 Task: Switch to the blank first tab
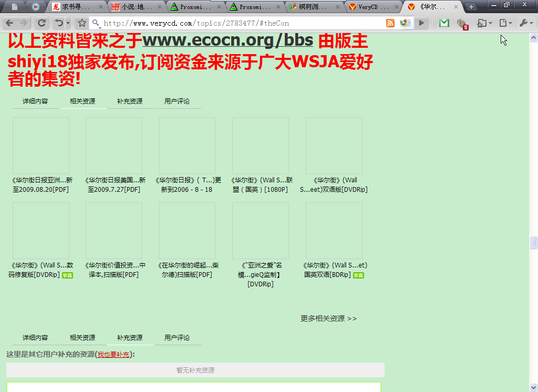[x=14, y=6]
